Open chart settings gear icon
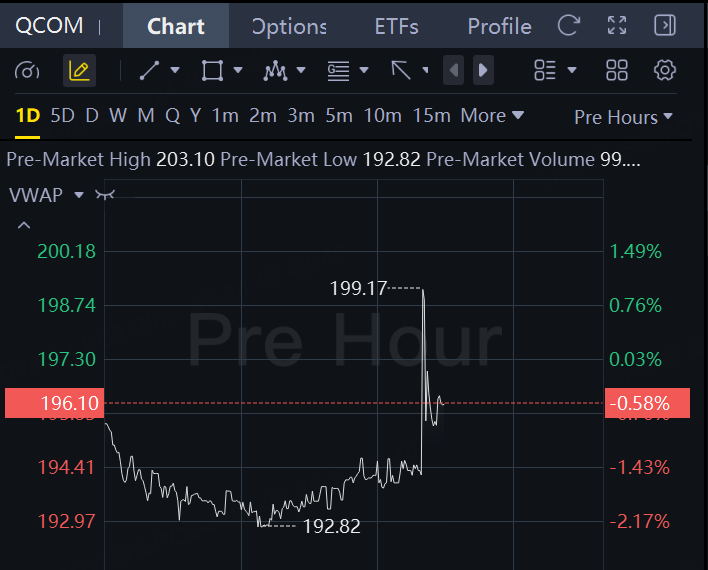Image resolution: width=708 pixels, height=570 pixels. pyautogui.click(x=665, y=70)
